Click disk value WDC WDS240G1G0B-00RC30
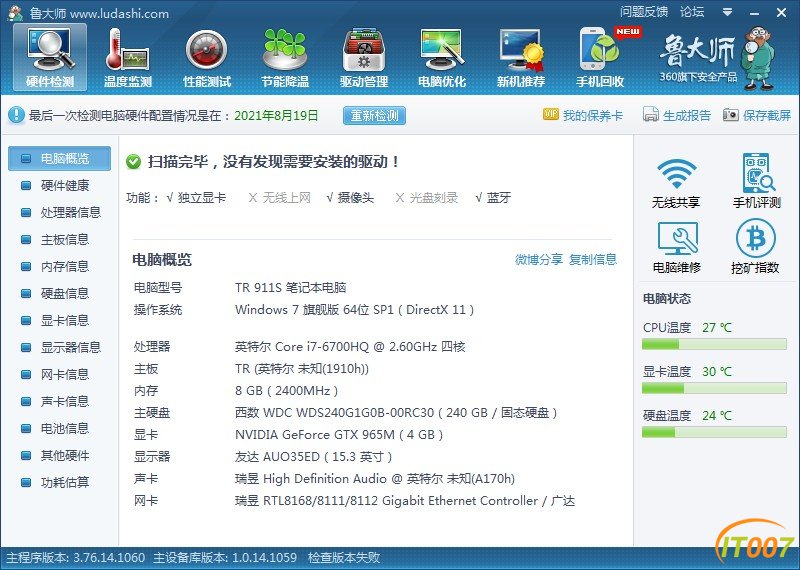 [396, 413]
